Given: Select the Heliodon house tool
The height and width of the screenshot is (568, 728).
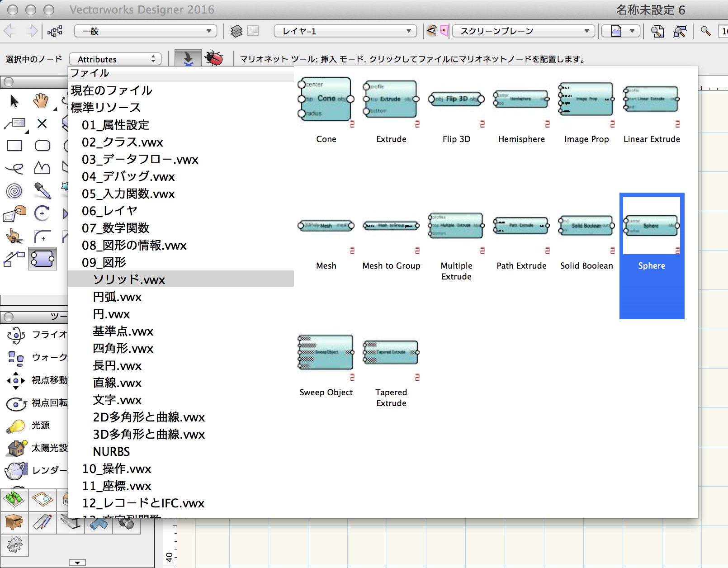Looking at the screenshot, I should [16, 448].
